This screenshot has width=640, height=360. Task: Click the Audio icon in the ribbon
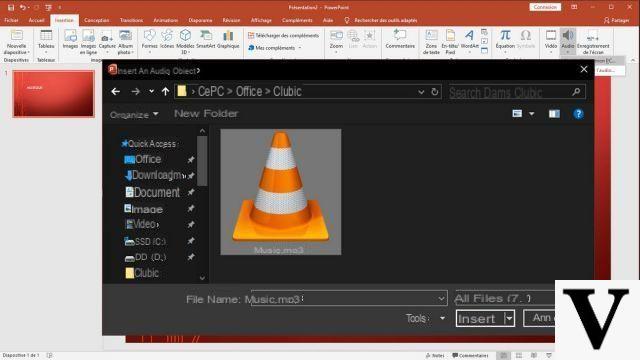tap(568, 41)
